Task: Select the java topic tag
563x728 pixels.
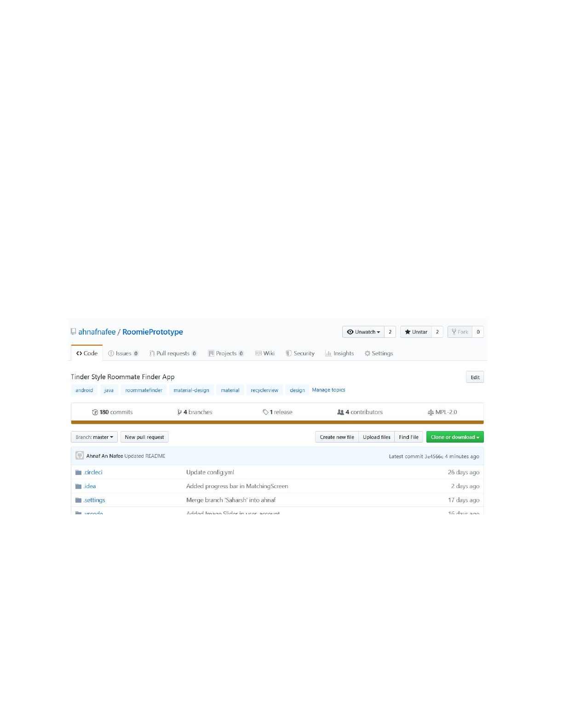Action: point(109,390)
